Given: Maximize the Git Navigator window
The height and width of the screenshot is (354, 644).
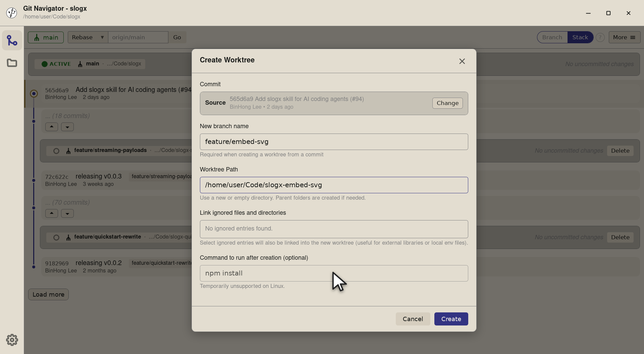Looking at the screenshot, I should (x=608, y=13).
